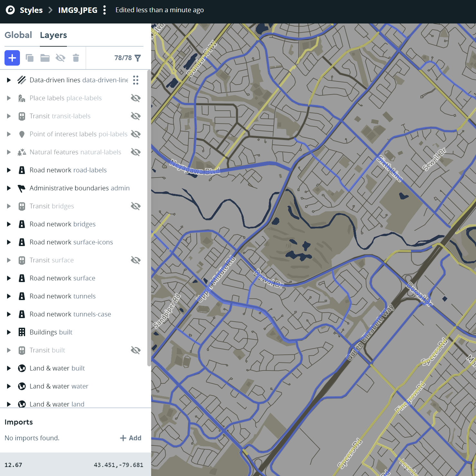Expand the Administrative boundaries admin layer
The image size is (476, 476).
click(9, 188)
